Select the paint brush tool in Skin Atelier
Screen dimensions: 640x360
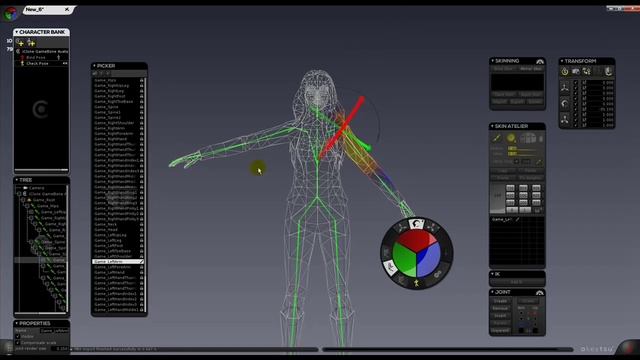click(497, 138)
